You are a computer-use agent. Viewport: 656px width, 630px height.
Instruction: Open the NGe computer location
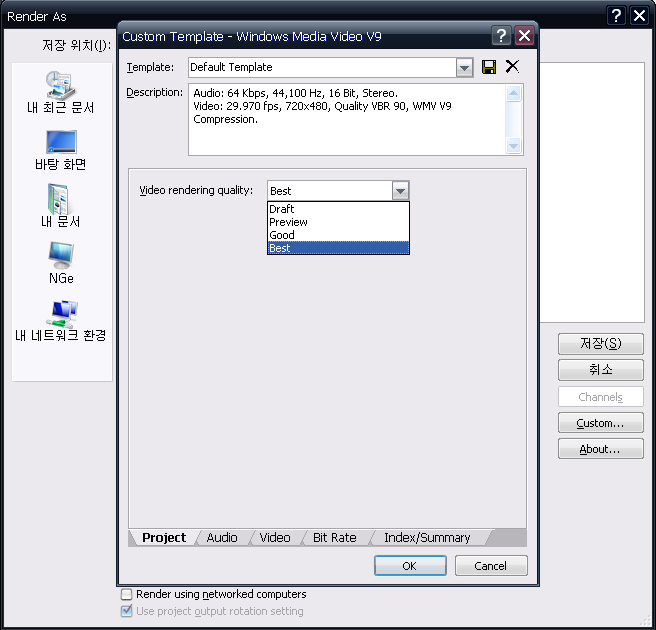click(x=61, y=263)
